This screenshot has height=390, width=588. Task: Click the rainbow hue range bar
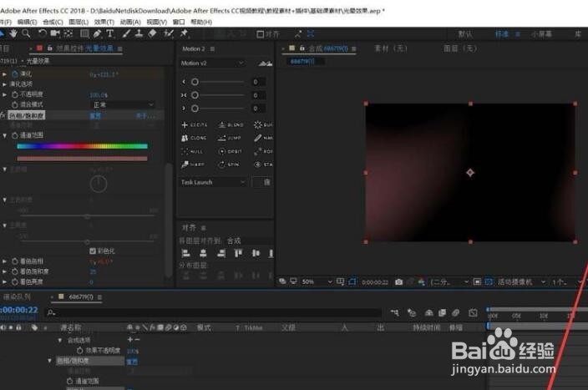82,146
